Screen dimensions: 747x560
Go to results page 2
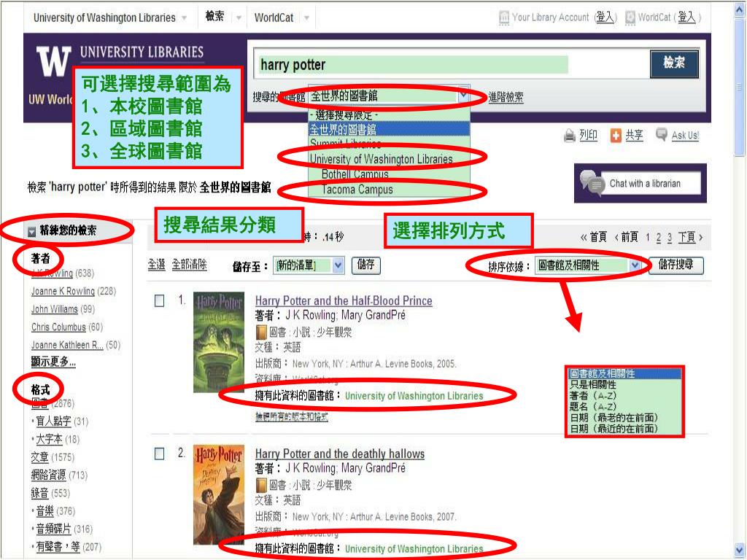pyautogui.click(x=659, y=238)
